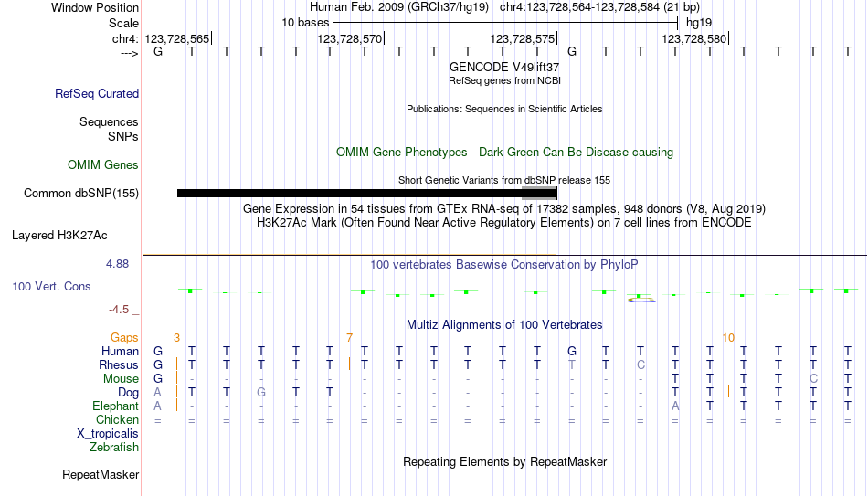
Task: Click the 'Window Position' label
Action: pyautogui.click(x=95, y=7)
